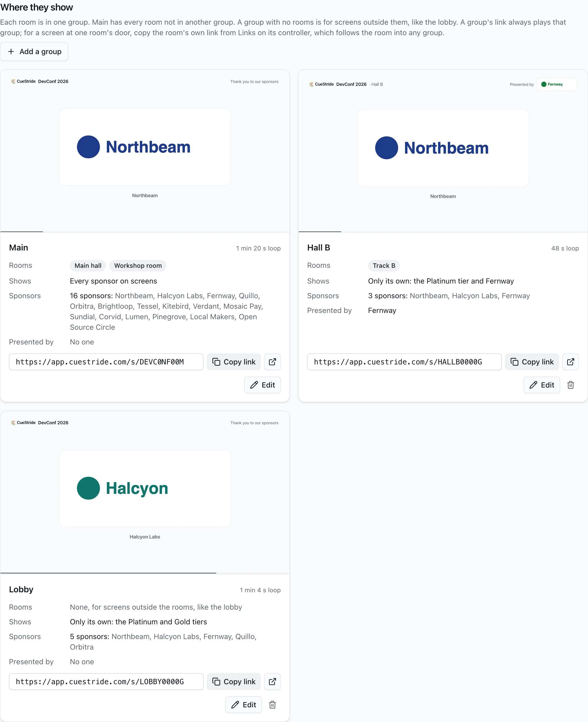Screen dimensions: 588x722
Task: Click the Main group's Northbeam preview card
Action: point(145,147)
